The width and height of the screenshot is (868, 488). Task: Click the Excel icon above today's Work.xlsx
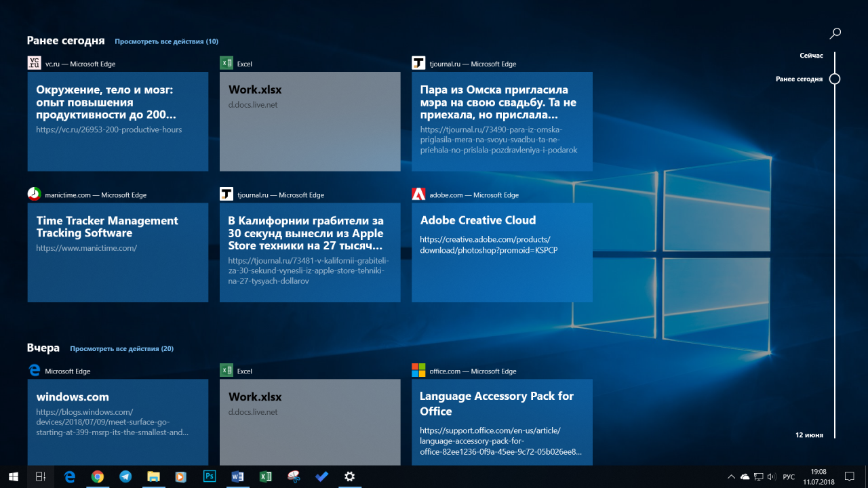pos(226,63)
